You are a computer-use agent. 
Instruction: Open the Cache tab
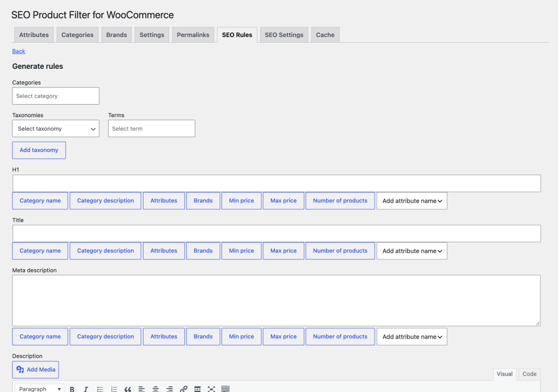325,35
